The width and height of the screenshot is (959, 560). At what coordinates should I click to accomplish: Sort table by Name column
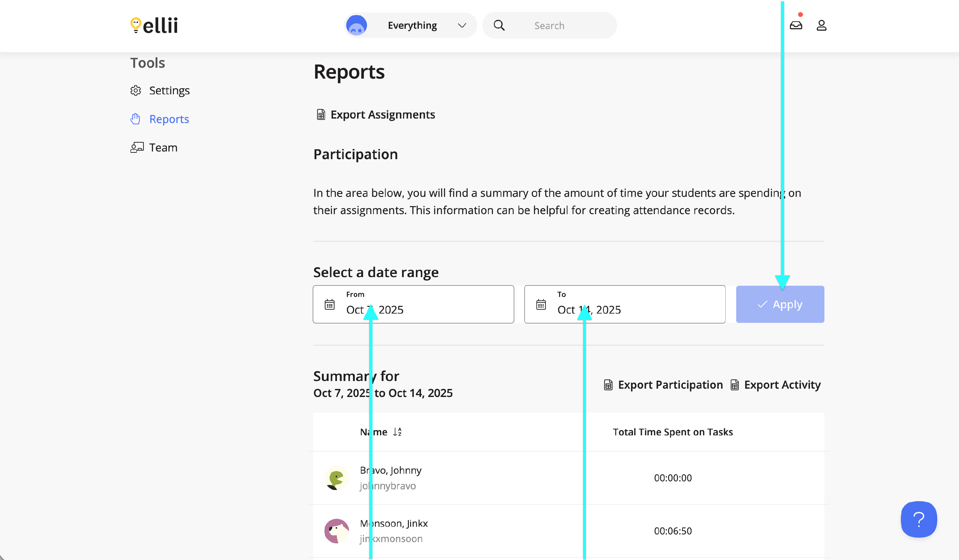pyautogui.click(x=381, y=432)
